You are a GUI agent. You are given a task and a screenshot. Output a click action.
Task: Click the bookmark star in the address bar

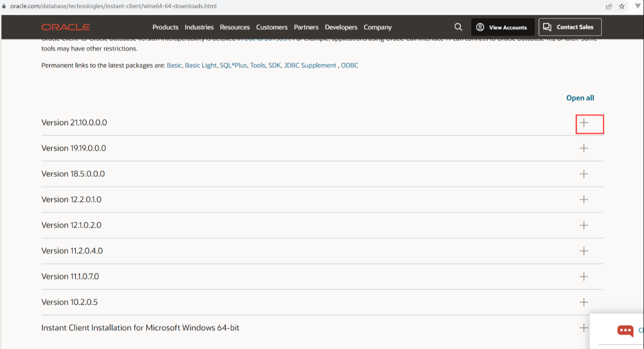(x=622, y=6)
